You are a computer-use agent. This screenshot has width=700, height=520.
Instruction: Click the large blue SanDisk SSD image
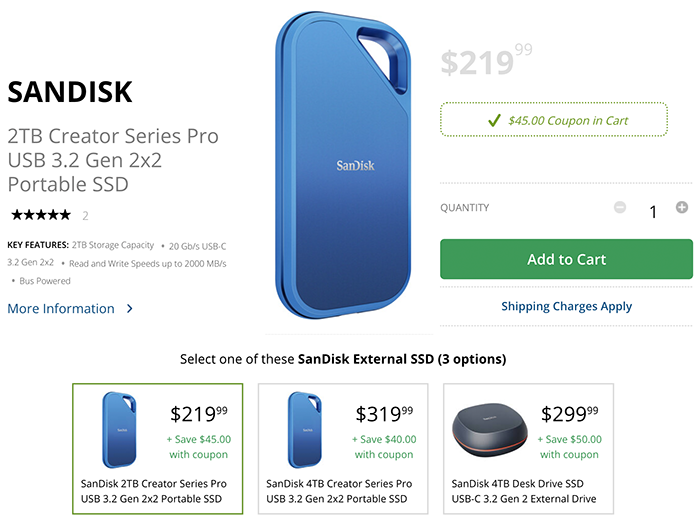(343, 165)
